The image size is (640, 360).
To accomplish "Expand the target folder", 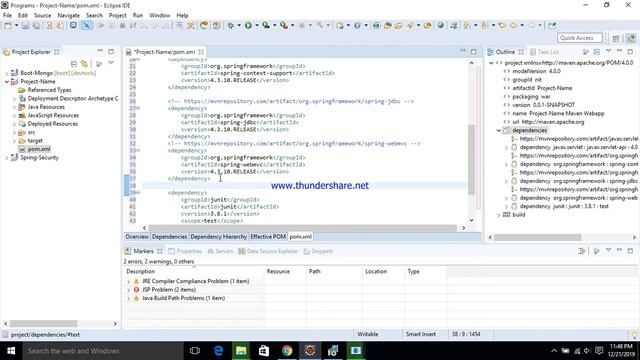I will [14, 141].
